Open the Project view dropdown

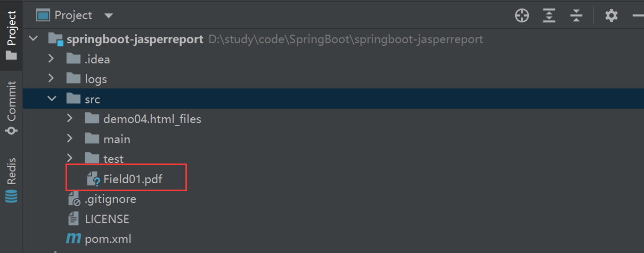(x=109, y=16)
